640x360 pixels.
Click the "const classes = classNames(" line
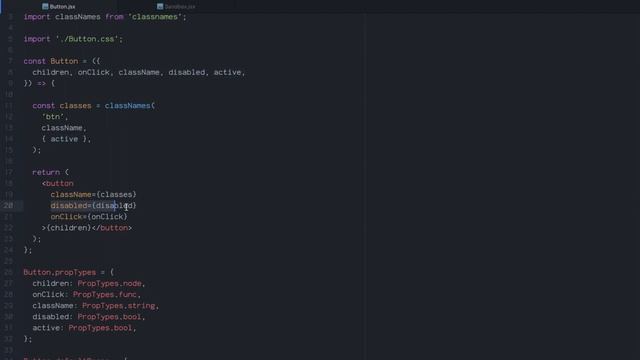[x=93, y=106]
